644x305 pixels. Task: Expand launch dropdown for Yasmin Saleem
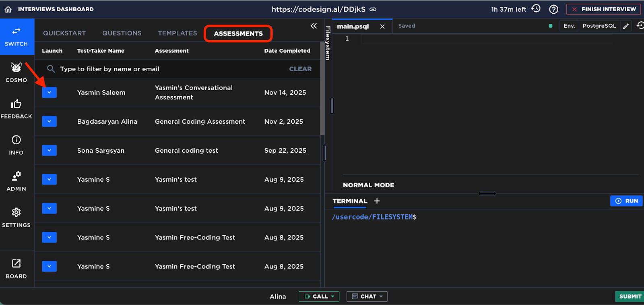tap(49, 92)
